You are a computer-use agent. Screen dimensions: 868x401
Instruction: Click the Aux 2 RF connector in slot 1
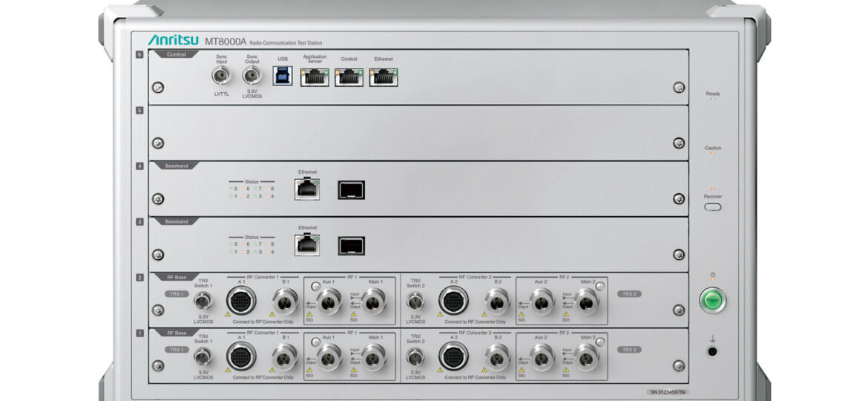(542, 357)
